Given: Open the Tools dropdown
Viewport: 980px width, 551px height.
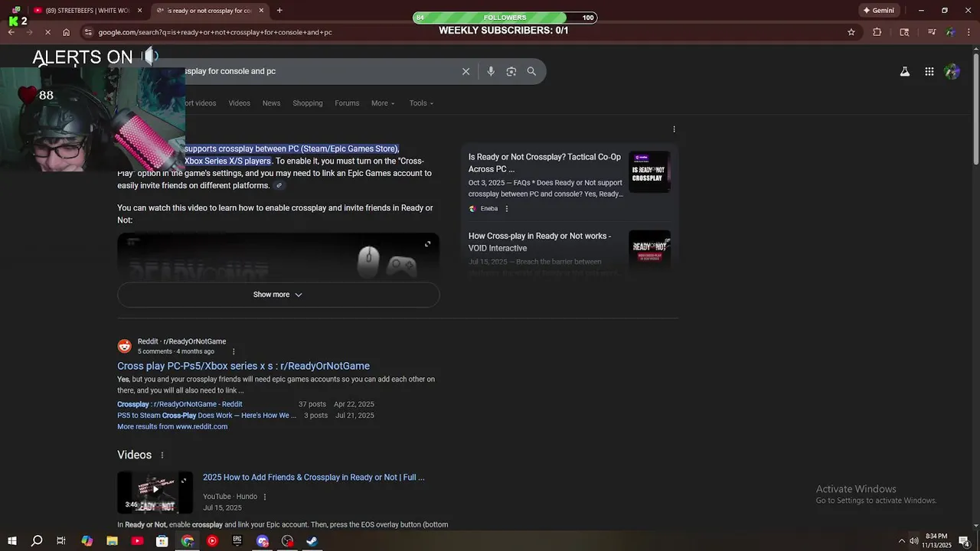Looking at the screenshot, I should pos(421,103).
